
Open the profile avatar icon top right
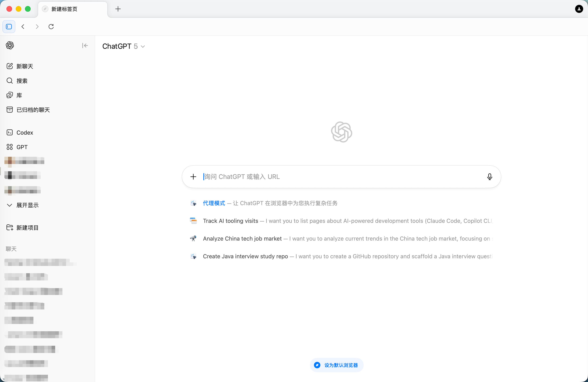(x=579, y=9)
